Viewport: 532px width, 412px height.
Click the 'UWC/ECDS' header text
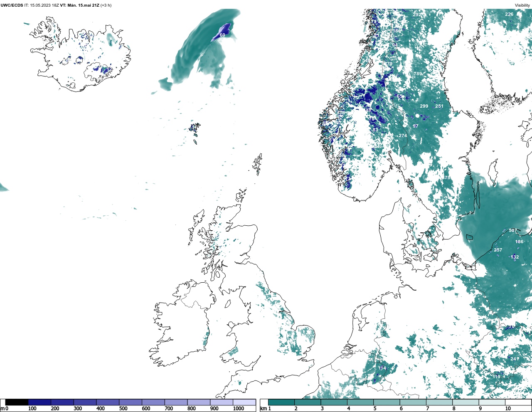coord(12,5)
